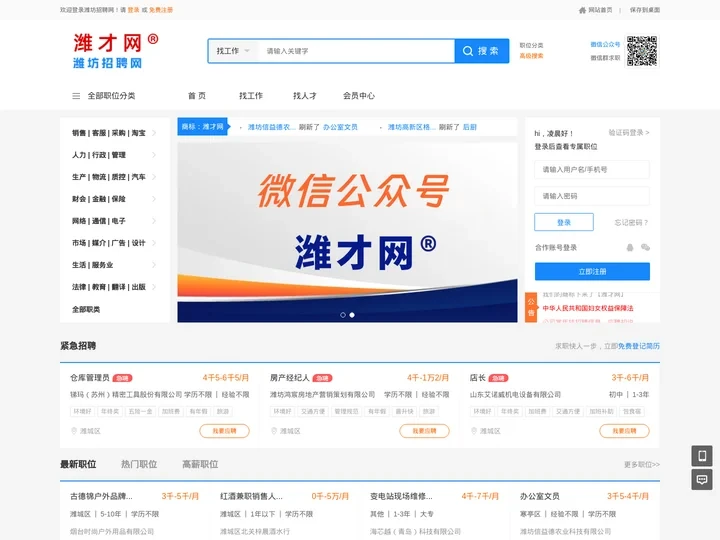
Task: Click the blue 搜索 button
Action: click(482, 51)
